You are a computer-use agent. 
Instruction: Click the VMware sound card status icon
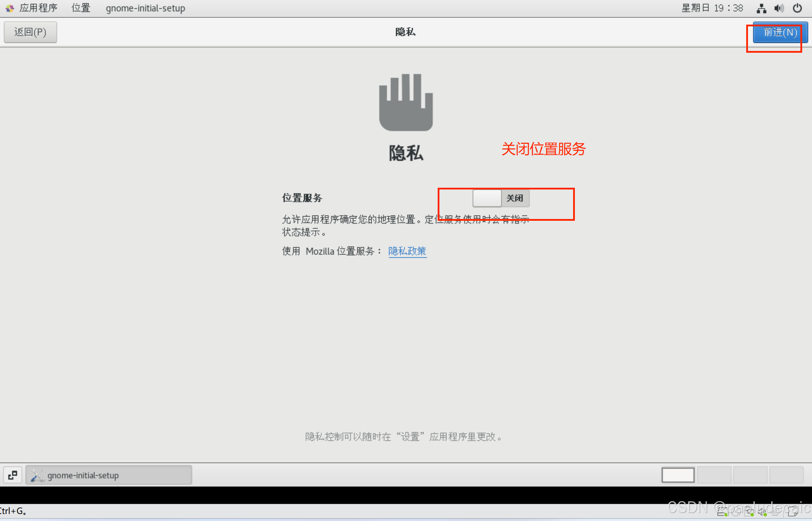(x=762, y=512)
